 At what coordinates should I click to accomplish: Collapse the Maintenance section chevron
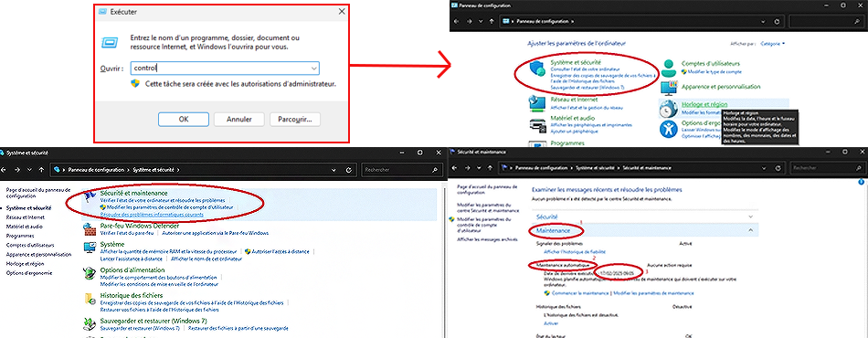[751, 229]
